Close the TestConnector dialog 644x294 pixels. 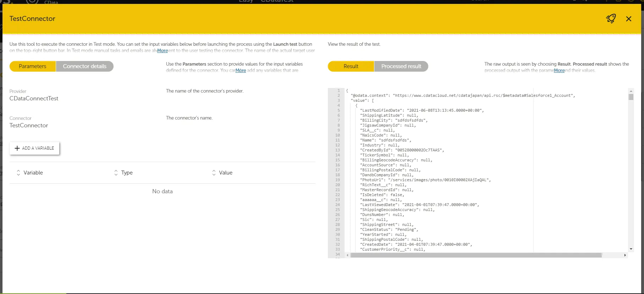point(628,19)
